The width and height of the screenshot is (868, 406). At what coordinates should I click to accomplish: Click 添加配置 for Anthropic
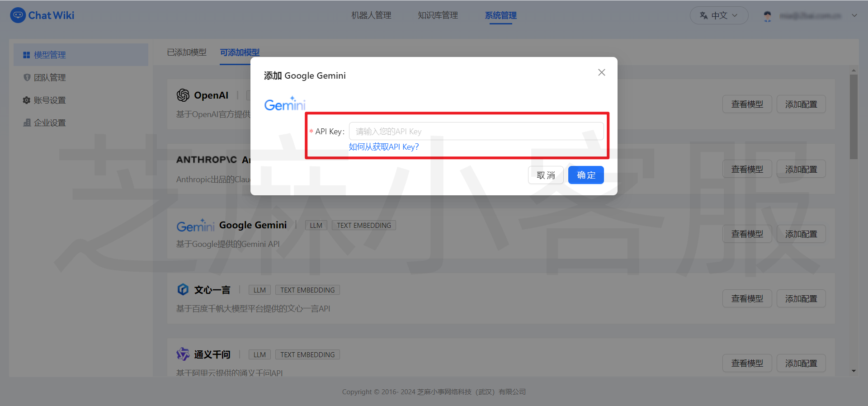coord(801,169)
